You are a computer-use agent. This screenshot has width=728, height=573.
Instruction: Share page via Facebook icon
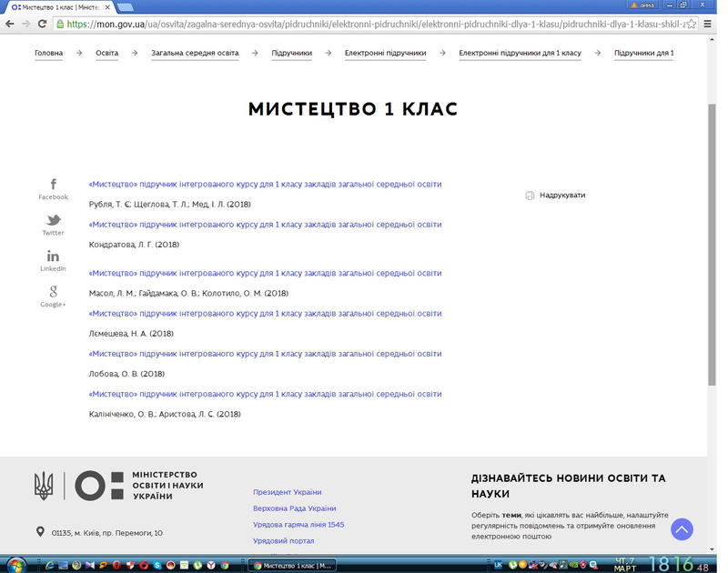click(x=54, y=185)
